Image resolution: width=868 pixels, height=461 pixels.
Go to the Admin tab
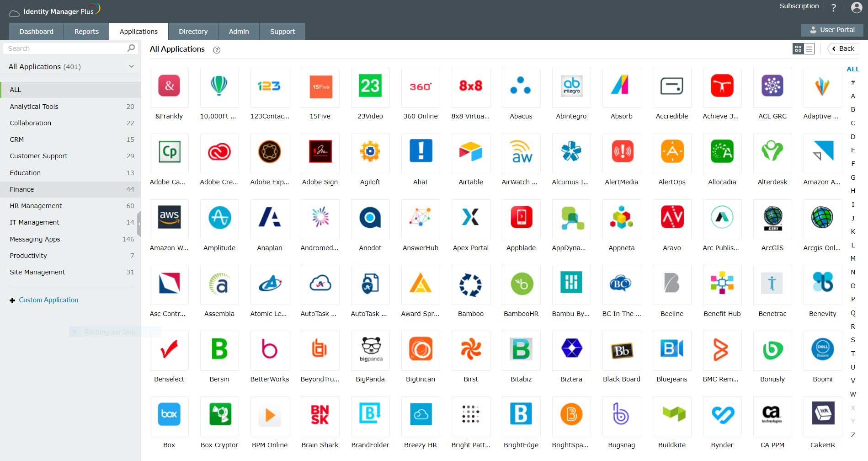[239, 32]
